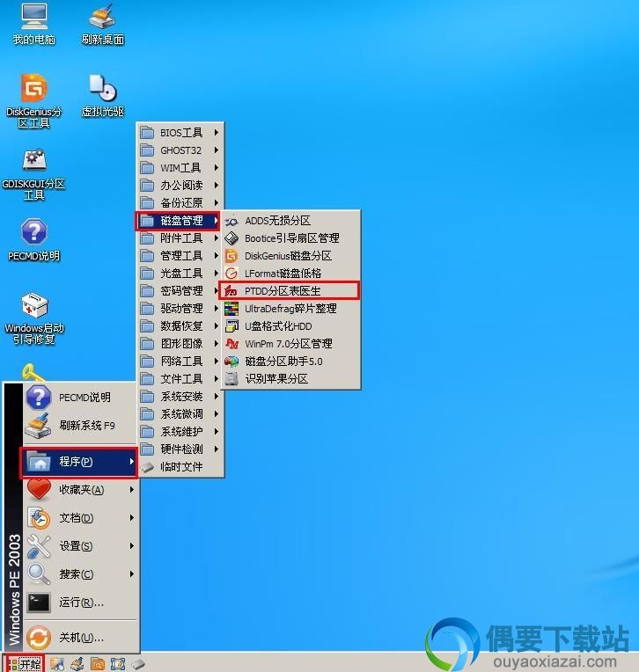This screenshot has height=672, width=639.
Task: Select the highlighted 磁盘管理 folder entry
Action: point(180,221)
